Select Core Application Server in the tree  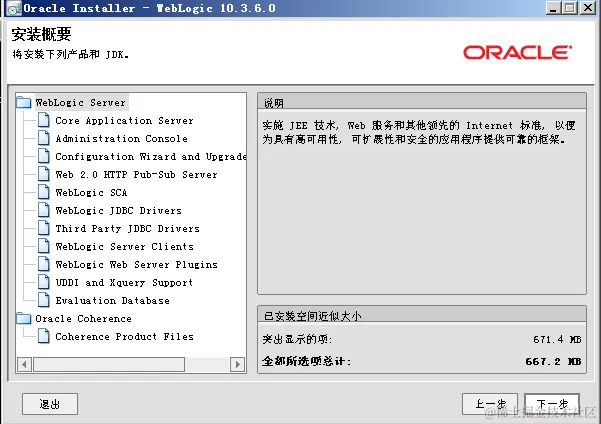[x=124, y=120]
